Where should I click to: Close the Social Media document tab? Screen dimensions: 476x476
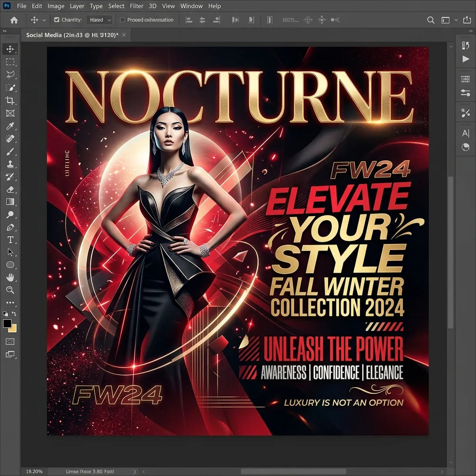pyautogui.click(x=124, y=35)
